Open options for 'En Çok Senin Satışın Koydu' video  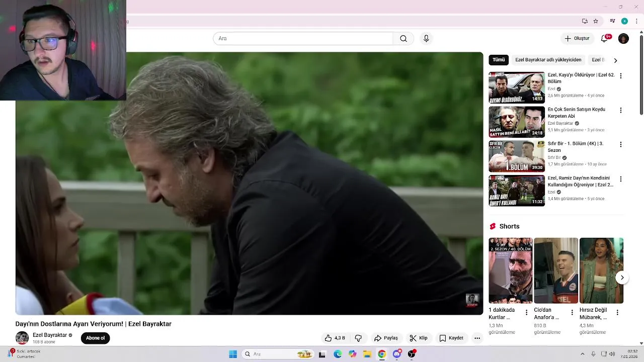click(x=620, y=110)
